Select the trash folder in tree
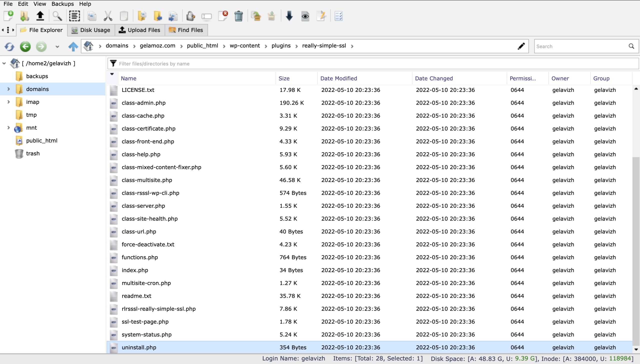This screenshot has height=364, width=640. pos(33,154)
